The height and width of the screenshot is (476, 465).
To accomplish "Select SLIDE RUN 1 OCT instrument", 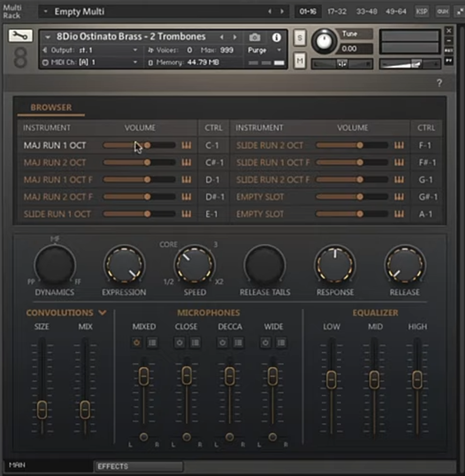I will 57,214.
